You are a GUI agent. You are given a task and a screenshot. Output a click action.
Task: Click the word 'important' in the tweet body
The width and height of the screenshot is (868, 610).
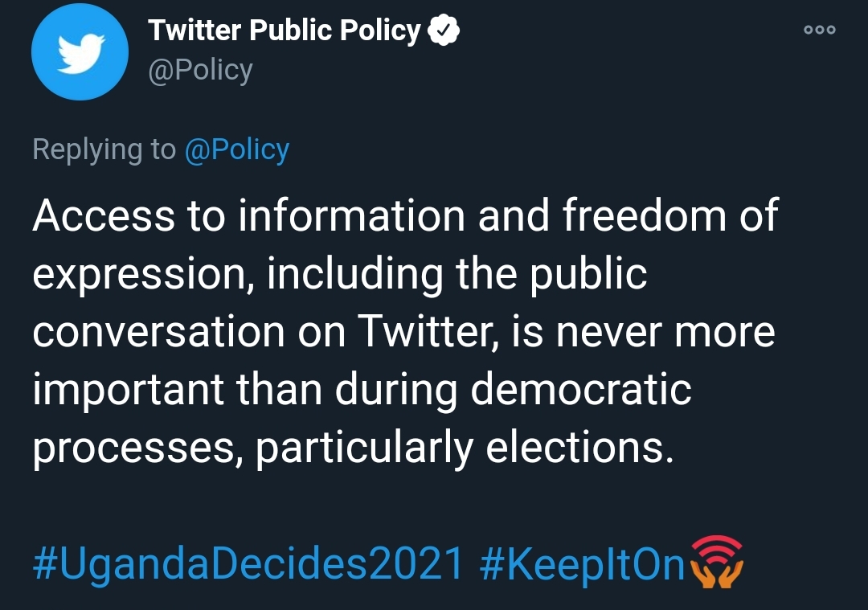coord(129,391)
